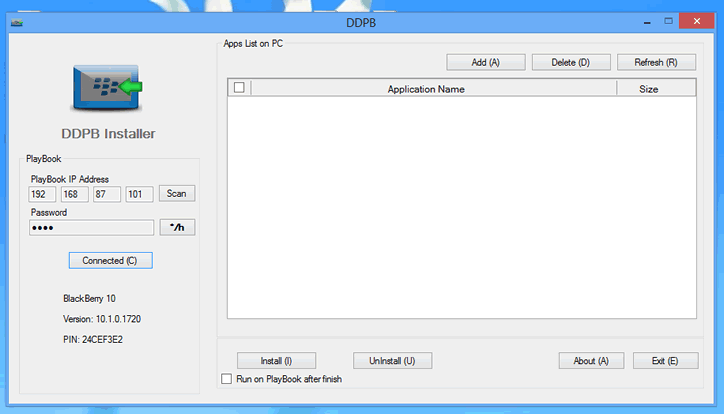Minimize the DDPB window
The image size is (724, 414).
coord(647,22)
